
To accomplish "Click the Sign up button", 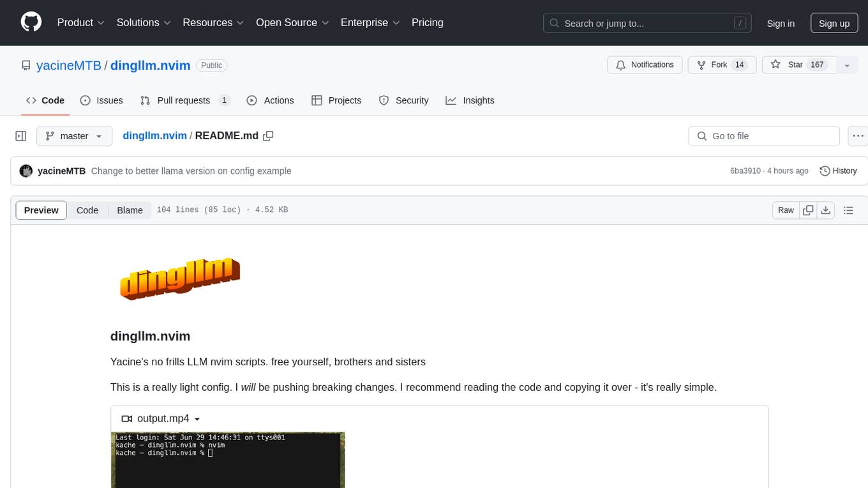I will [x=834, y=23].
